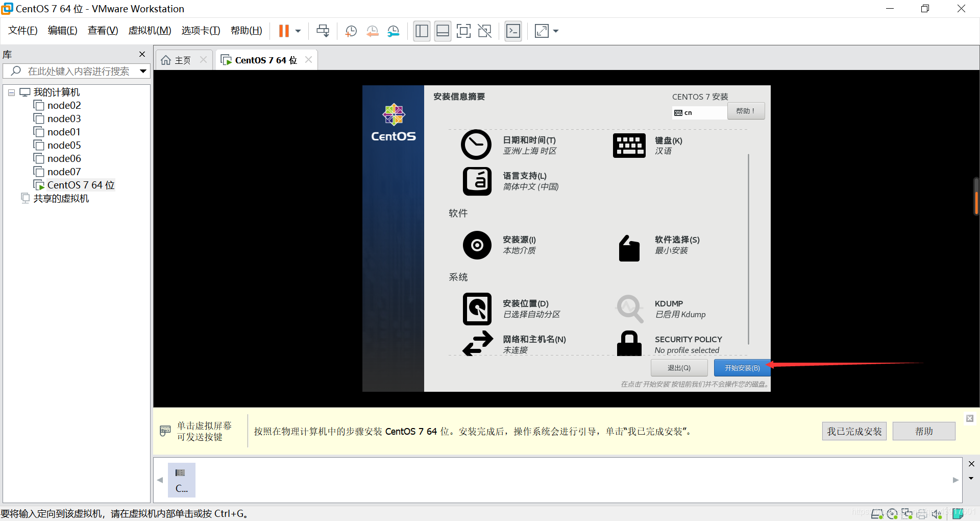Click the sound card status icon
Screen dimensions: 980x521
[936, 514]
